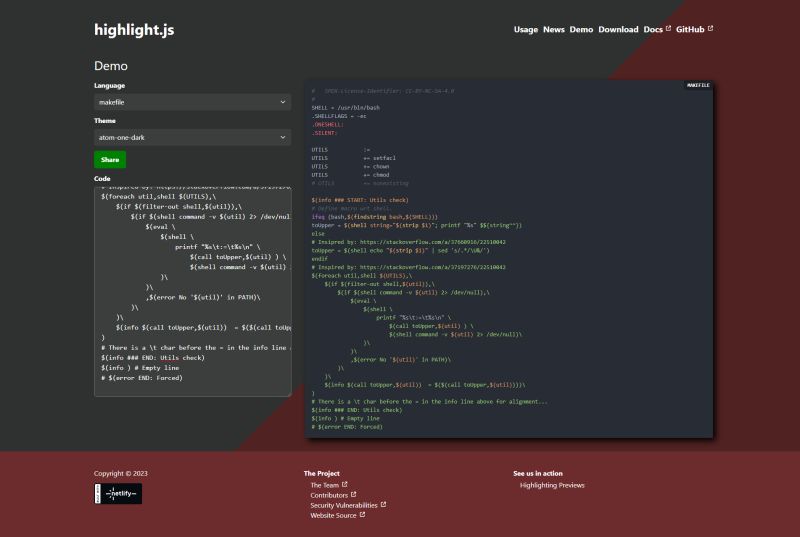The image size is (800, 537).
Task: Click '$(info ### END: Utils check)' in code editor
Action: tap(153, 357)
